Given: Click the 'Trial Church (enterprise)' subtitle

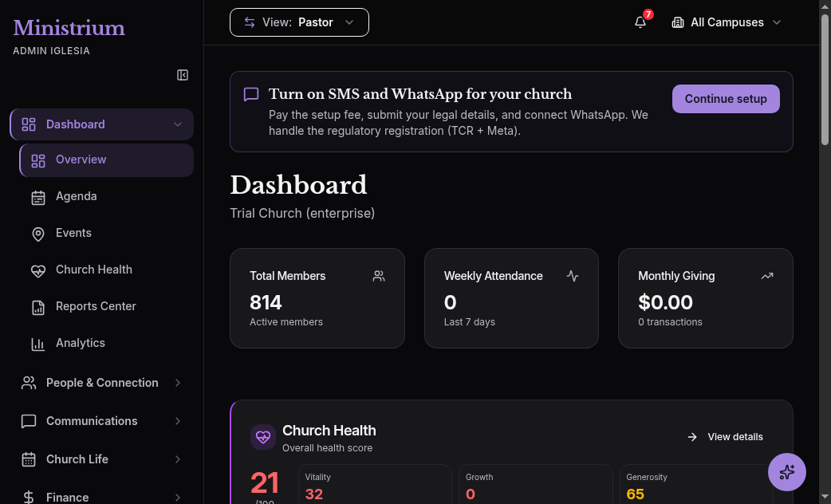Looking at the screenshot, I should 302,213.
